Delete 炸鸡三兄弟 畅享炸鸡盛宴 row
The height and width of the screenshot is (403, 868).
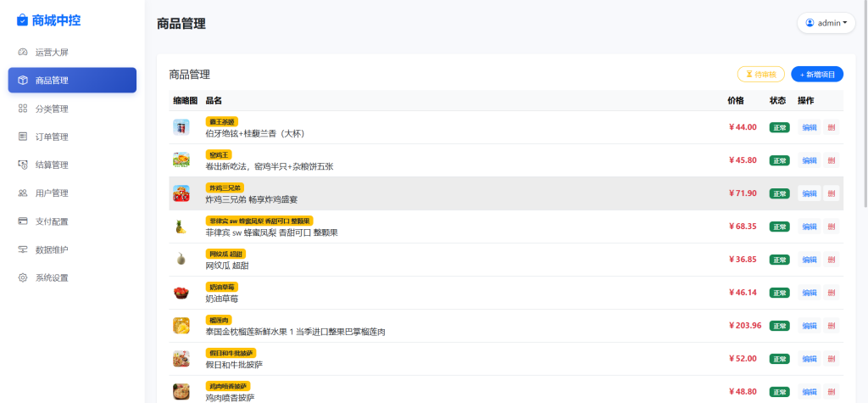tap(831, 193)
